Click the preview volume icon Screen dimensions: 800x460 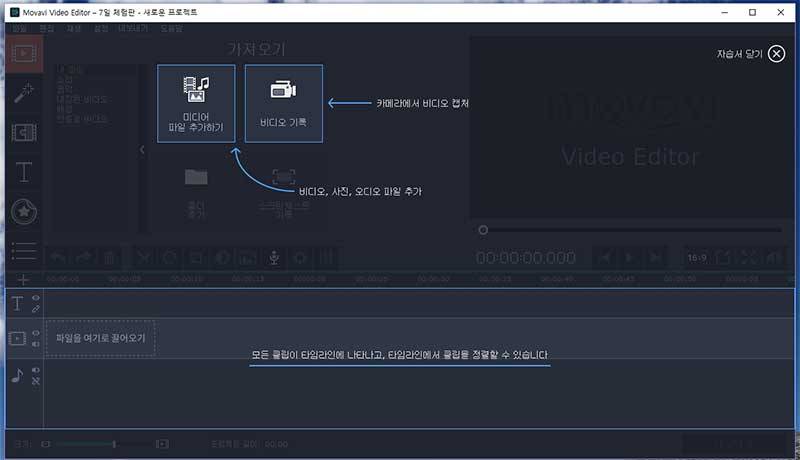(x=774, y=258)
